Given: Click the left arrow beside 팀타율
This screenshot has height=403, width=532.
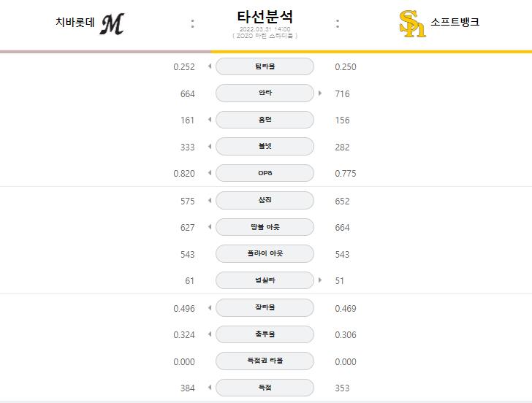Looking at the screenshot, I should [210, 66].
